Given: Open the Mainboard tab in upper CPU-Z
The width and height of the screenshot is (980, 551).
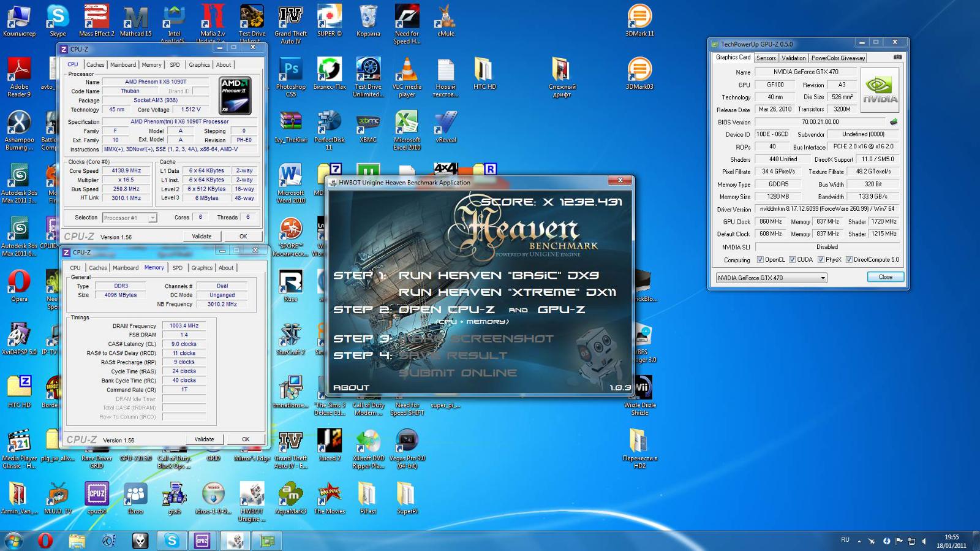Looking at the screenshot, I should pos(123,65).
